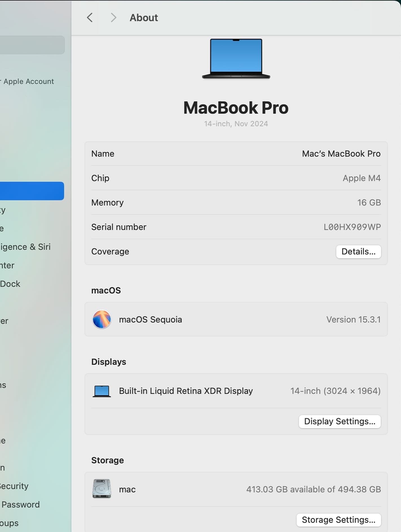Click the hard drive icon beside mac
This screenshot has width=401, height=532.
102,489
